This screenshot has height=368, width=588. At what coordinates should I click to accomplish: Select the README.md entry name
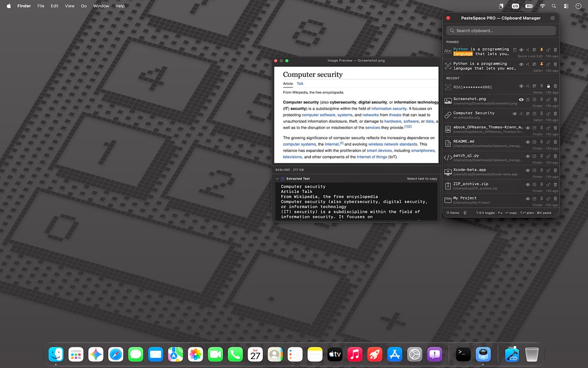[x=464, y=141]
